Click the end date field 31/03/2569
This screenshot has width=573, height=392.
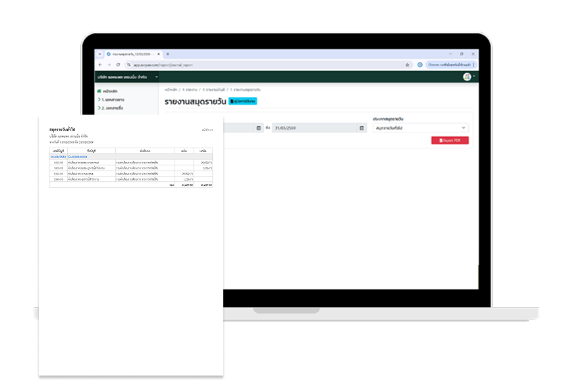tap(315, 128)
